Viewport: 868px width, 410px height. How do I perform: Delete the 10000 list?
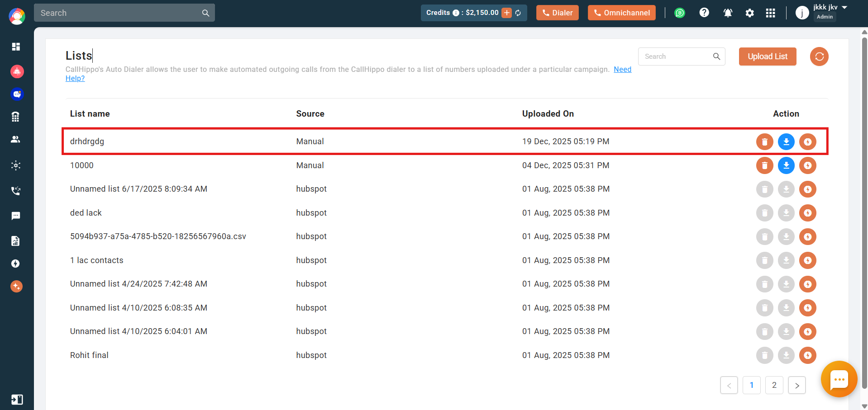point(765,165)
